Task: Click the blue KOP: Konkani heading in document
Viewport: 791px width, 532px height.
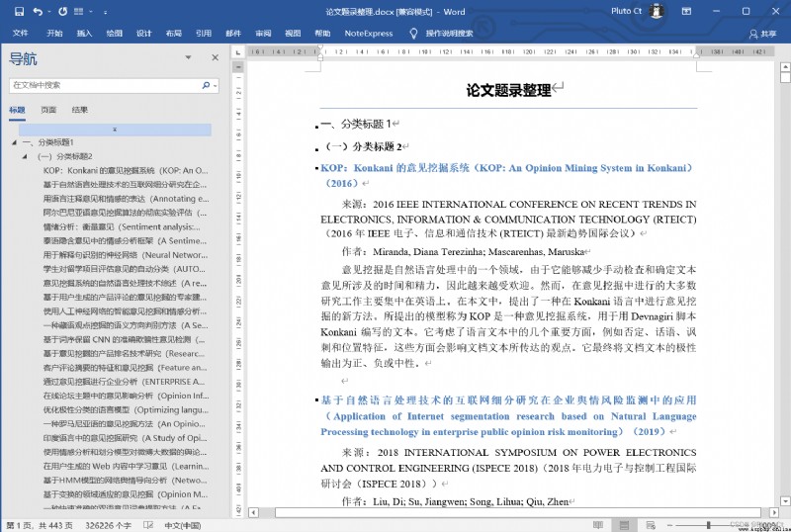Action: pyautogui.click(x=506, y=176)
